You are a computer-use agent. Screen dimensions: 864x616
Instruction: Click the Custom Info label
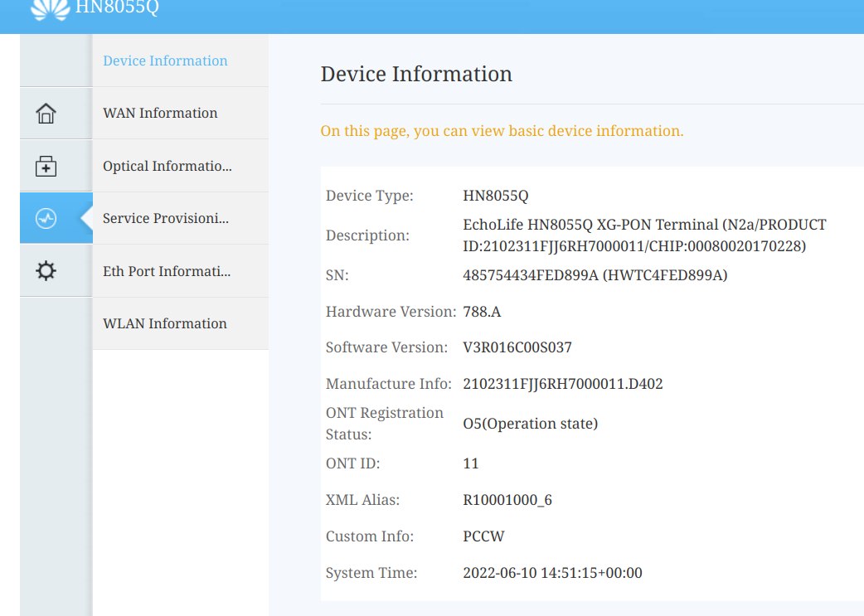click(x=369, y=536)
